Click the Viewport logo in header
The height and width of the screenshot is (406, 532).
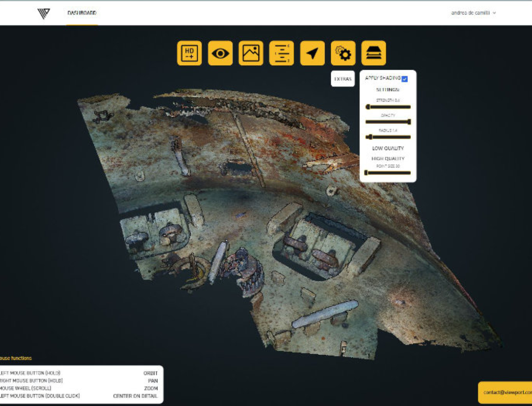(x=44, y=13)
